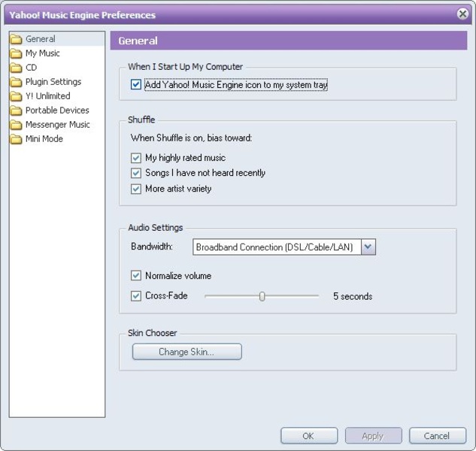Close the Preferences dialog with X
The height and width of the screenshot is (451, 476).
(x=462, y=14)
